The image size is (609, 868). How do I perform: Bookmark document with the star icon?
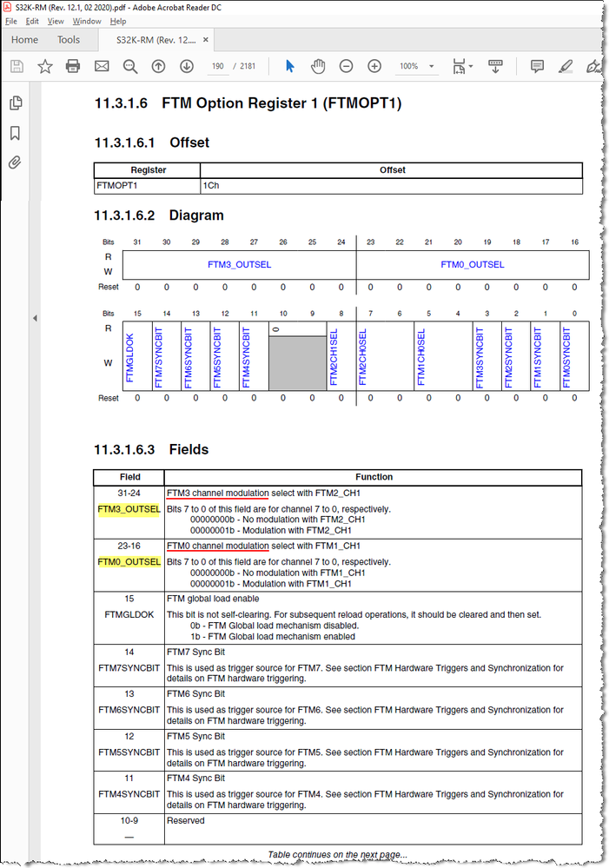tap(45, 66)
